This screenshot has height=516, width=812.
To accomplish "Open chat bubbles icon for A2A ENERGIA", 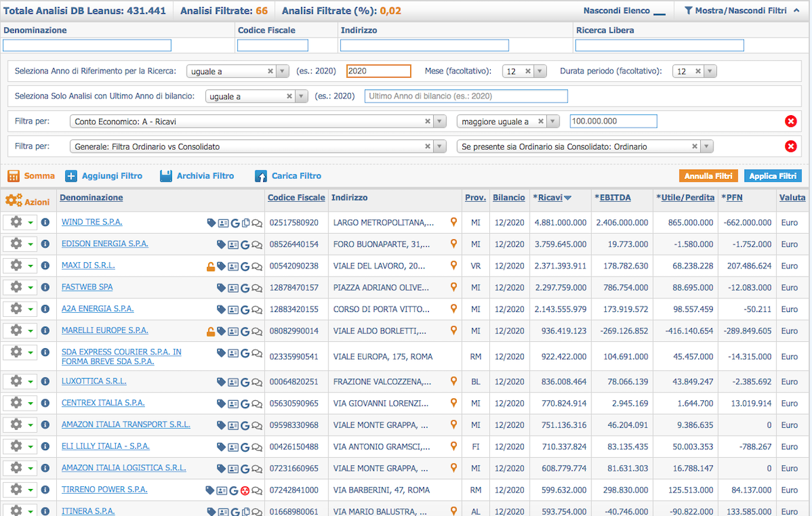I will pyautogui.click(x=257, y=310).
